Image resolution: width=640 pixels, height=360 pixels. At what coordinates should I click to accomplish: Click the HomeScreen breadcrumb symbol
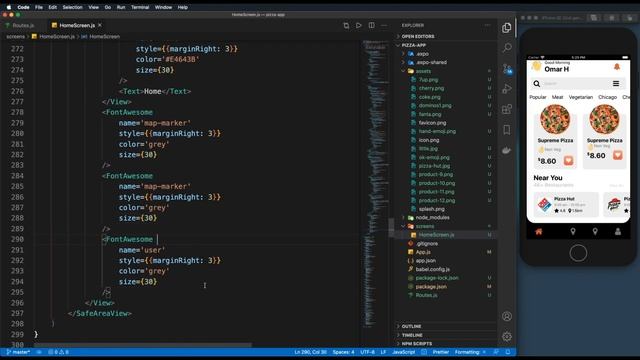click(104, 36)
